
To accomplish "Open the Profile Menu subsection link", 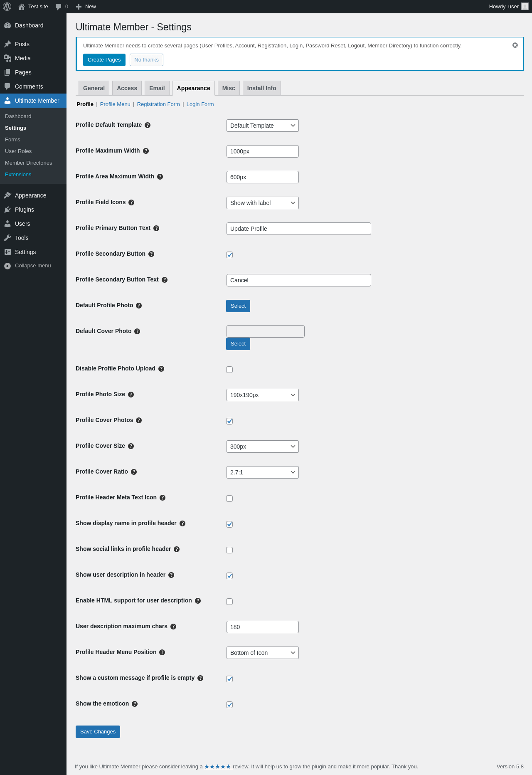I will tap(115, 104).
